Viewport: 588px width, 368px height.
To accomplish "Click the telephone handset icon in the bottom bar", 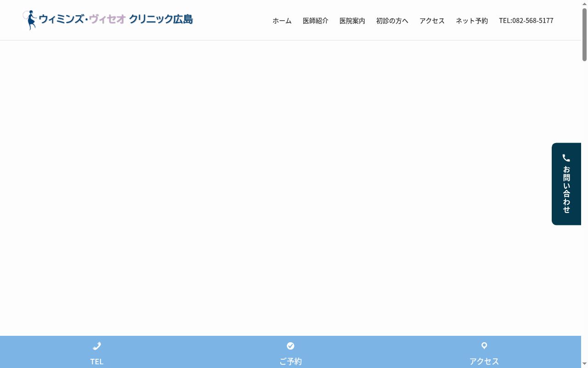I will 97,346.
